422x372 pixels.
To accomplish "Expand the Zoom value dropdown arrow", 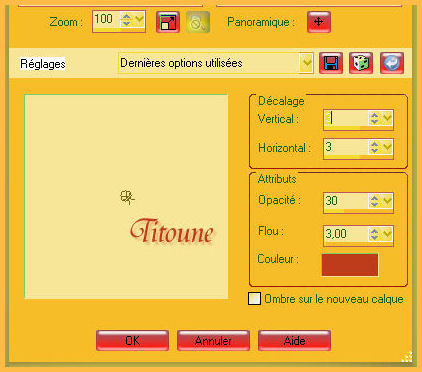I will 139,19.
